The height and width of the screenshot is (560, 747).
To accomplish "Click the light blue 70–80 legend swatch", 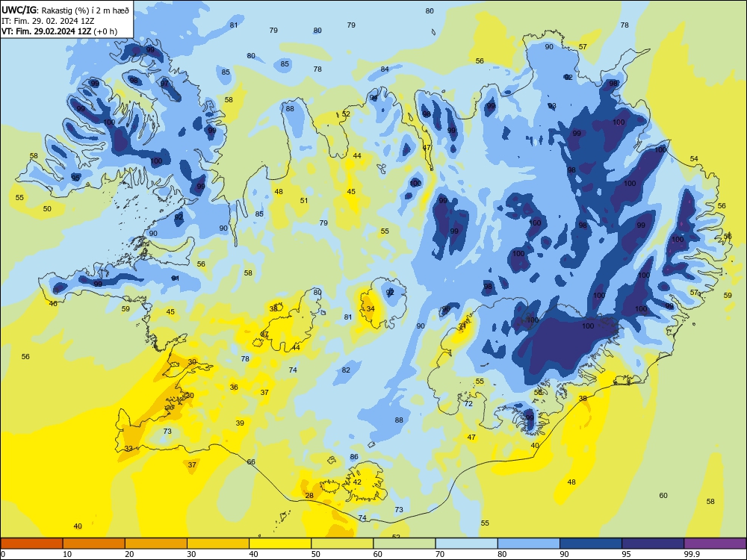I will 466,544.
